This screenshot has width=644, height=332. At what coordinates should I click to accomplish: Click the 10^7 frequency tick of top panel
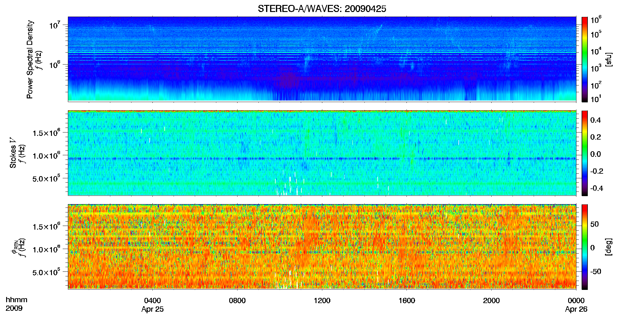pos(54,25)
